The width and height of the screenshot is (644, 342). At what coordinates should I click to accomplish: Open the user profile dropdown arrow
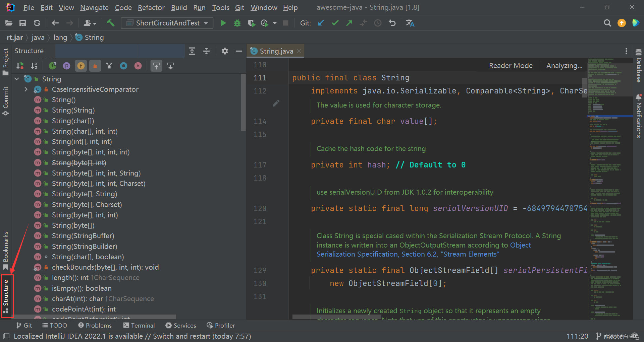(95, 23)
